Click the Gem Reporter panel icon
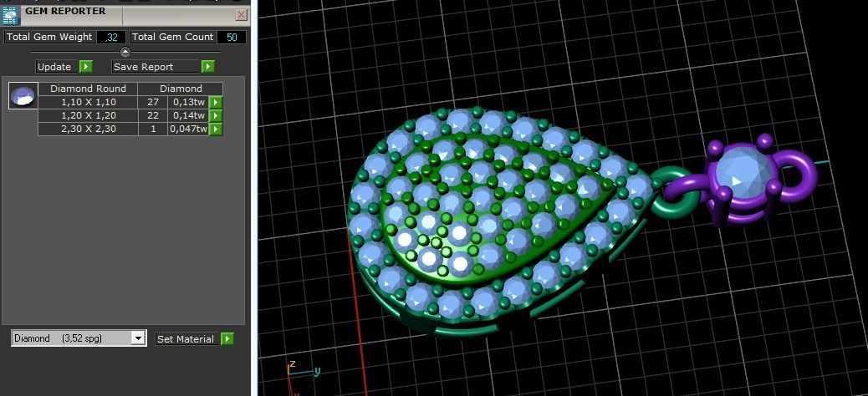Screen dimensions: 868x396 [10, 14]
